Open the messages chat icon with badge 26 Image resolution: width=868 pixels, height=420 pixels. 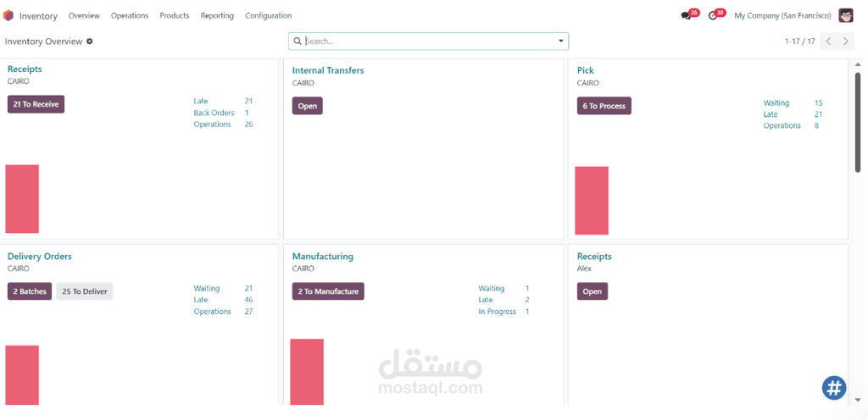coord(686,16)
